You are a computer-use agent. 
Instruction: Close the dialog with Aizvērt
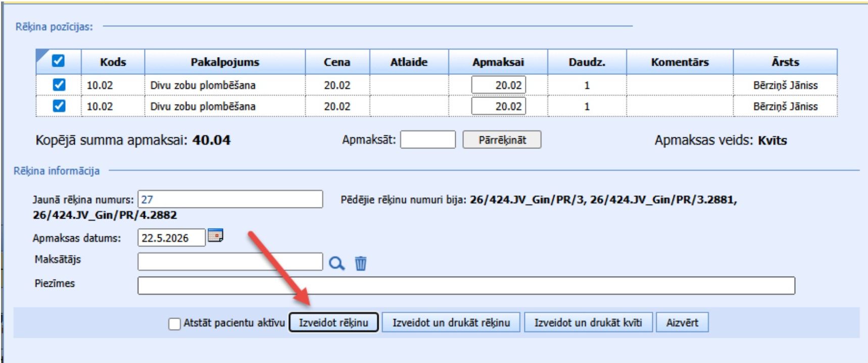682,323
